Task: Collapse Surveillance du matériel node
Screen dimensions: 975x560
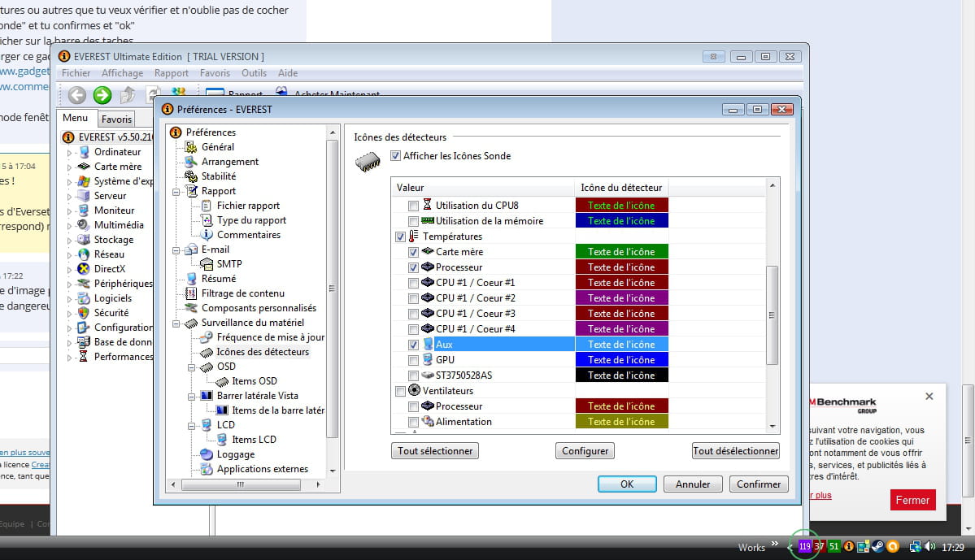Action: (x=176, y=323)
